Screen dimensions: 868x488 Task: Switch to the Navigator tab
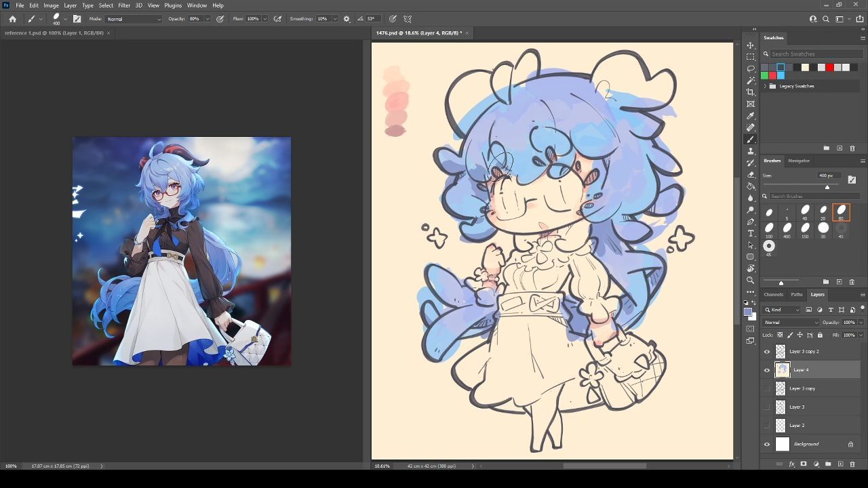point(799,161)
